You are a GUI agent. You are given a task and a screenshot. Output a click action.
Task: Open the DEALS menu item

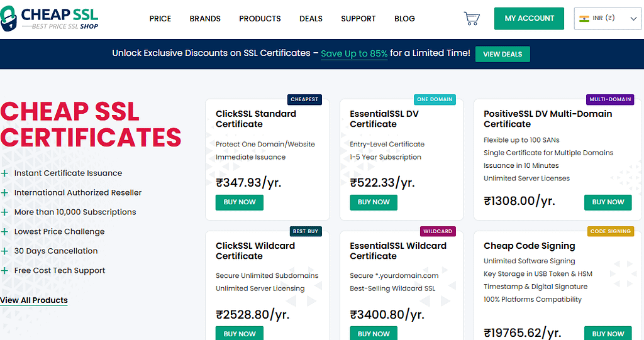[x=311, y=18]
